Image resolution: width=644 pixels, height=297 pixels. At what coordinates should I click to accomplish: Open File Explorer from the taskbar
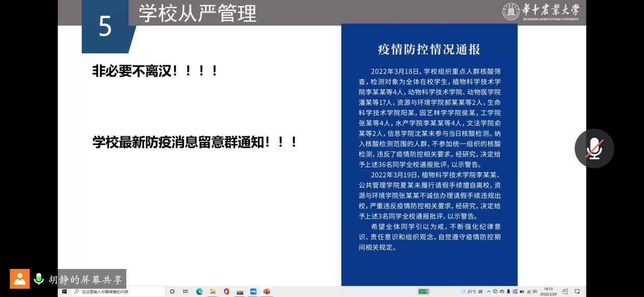click(213, 291)
